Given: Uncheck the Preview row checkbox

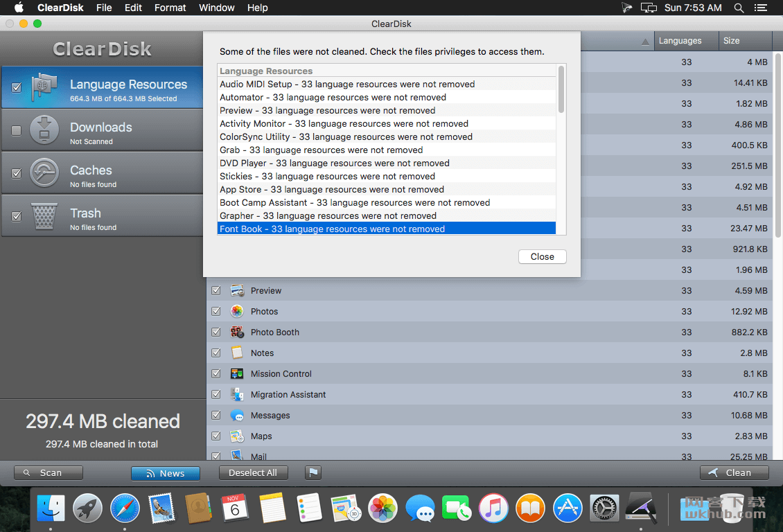Looking at the screenshot, I should [x=216, y=290].
